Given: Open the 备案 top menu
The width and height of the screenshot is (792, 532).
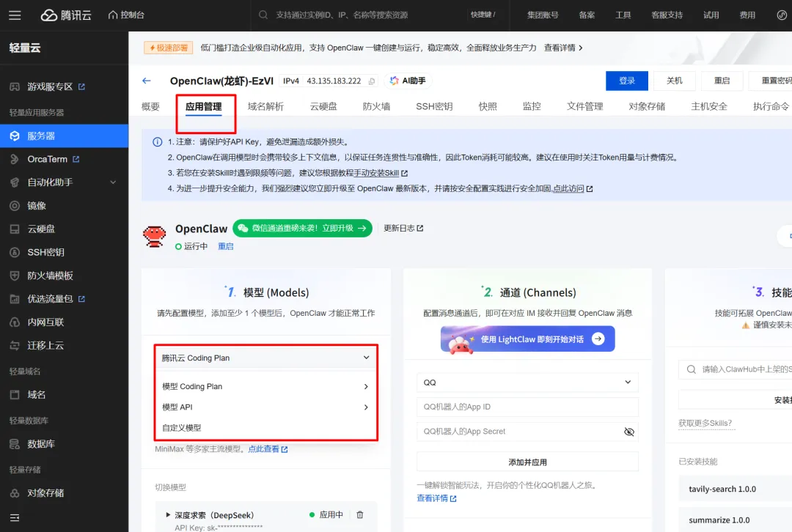Looking at the screenshot, I should pos(587,15).
